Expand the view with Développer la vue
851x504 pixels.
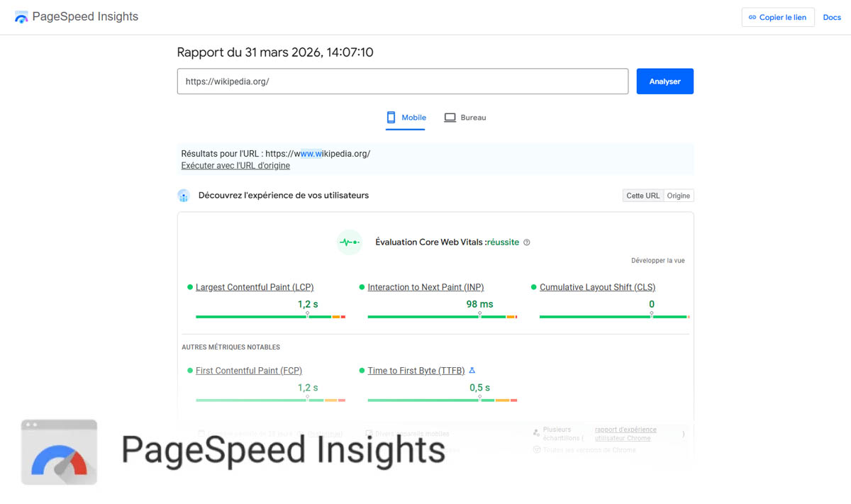point(657,261)
